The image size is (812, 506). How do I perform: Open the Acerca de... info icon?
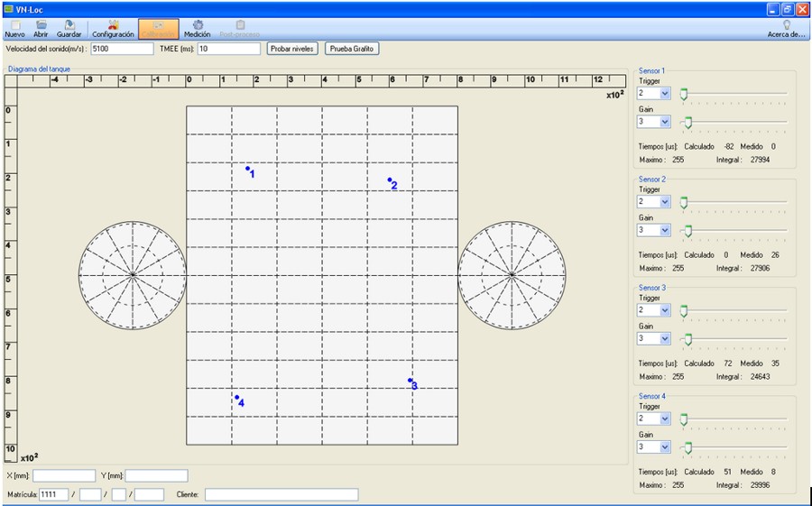(786, 26)
